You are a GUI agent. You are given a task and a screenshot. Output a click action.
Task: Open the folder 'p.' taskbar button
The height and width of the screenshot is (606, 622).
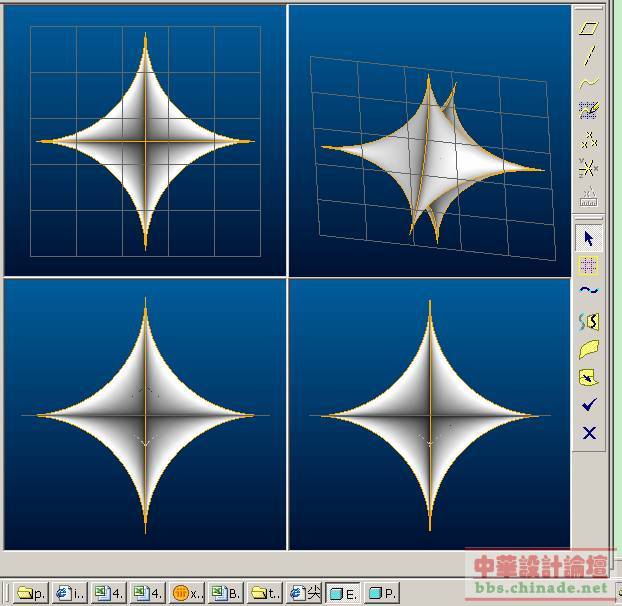click(x=31, y=593)
